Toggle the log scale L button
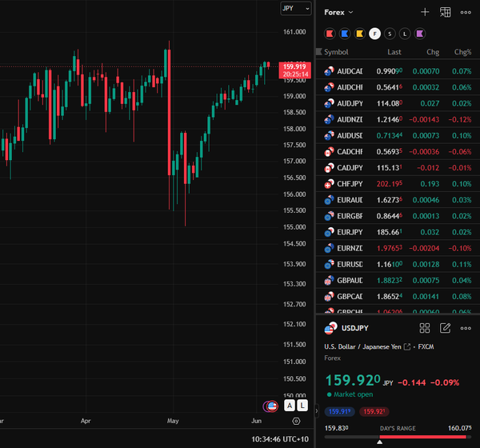Viewport: 480px width, 448px height. coord(302,406)
